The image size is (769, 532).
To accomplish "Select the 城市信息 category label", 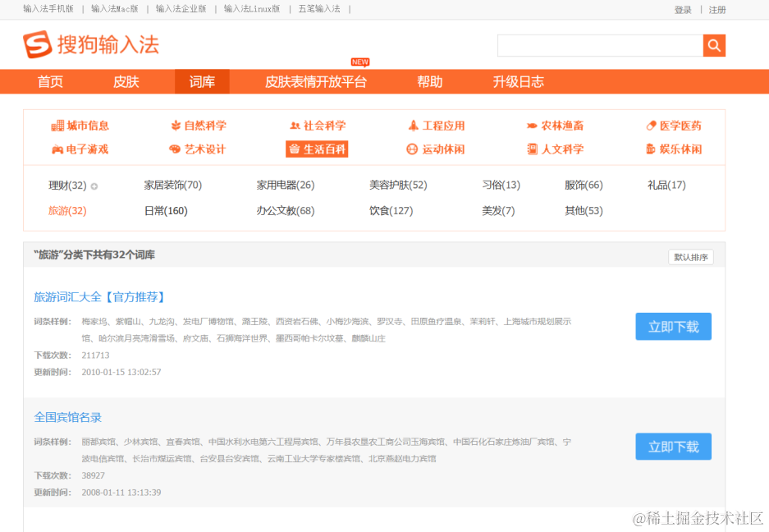I will point(88,126).
